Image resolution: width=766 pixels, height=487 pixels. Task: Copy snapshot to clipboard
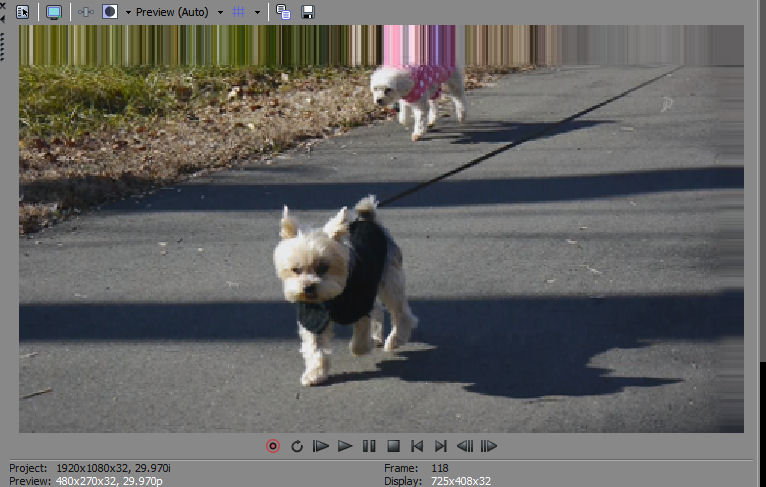284,12
